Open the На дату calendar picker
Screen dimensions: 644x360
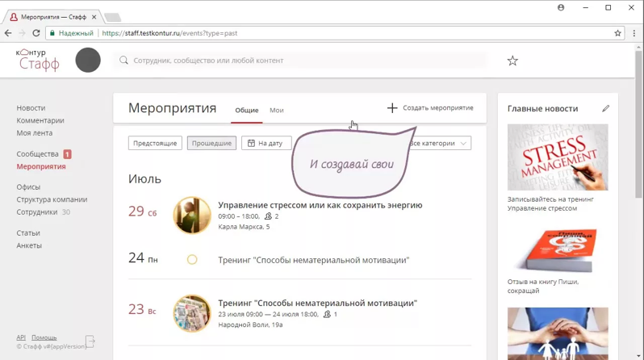pyautogui.click(x=266, y=143)
